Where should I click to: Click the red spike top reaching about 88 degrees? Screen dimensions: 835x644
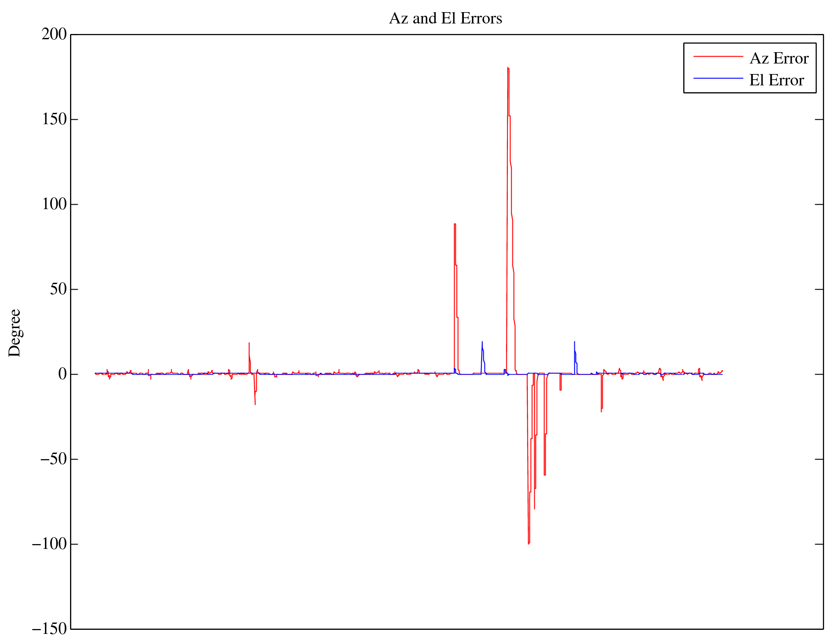[x=455, y=224]
